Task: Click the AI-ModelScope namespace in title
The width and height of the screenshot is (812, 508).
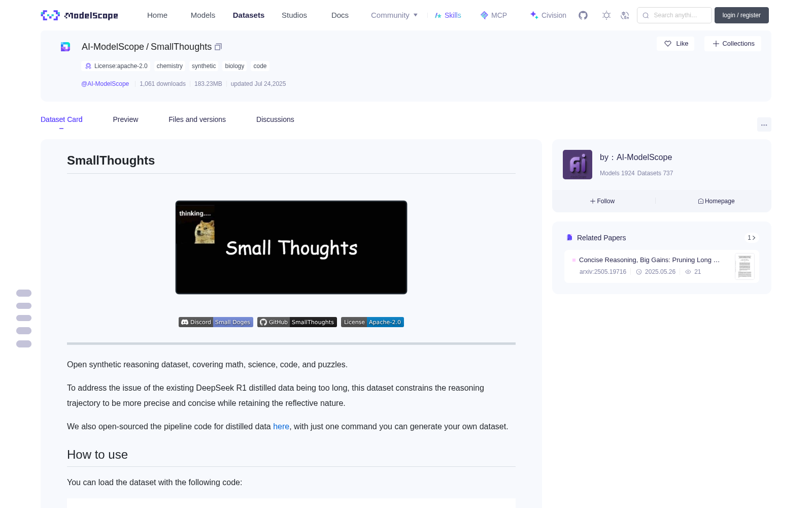Action: (113, 47)
